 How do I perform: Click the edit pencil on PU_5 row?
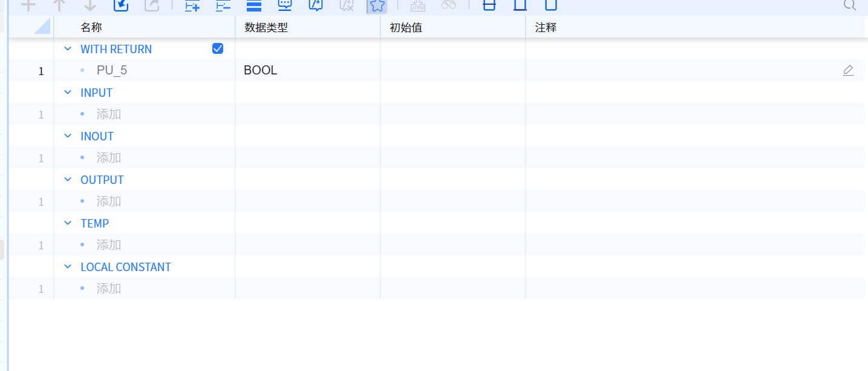848,71
